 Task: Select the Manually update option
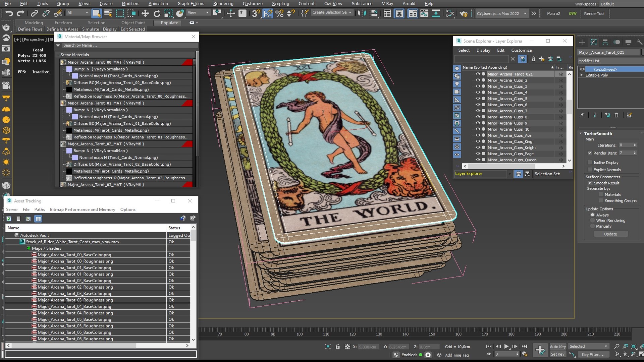click(x=592, y=226)
